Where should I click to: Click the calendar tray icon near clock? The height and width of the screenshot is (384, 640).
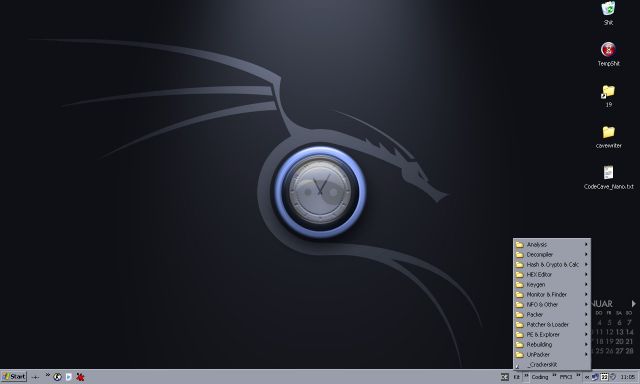click(605, 377)
